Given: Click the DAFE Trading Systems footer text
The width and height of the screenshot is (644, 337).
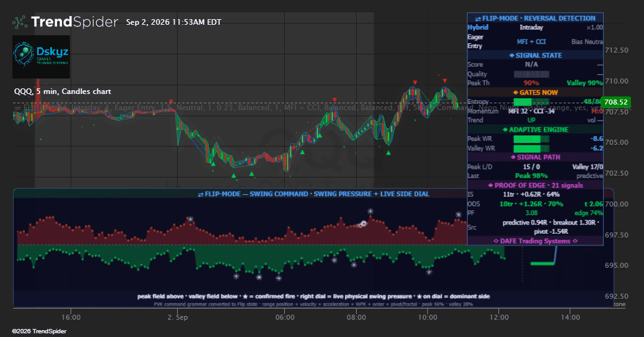Looking at the screenshot, I should coord(535,241).
